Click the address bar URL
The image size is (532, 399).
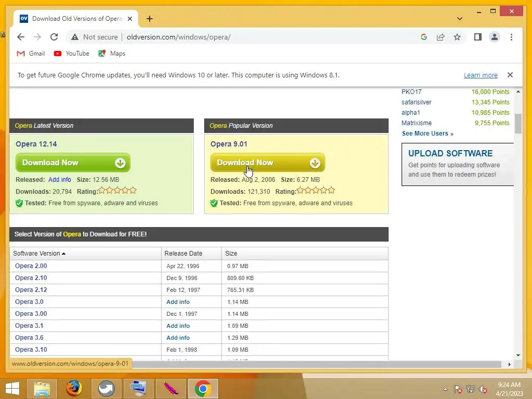click(179, 37)
